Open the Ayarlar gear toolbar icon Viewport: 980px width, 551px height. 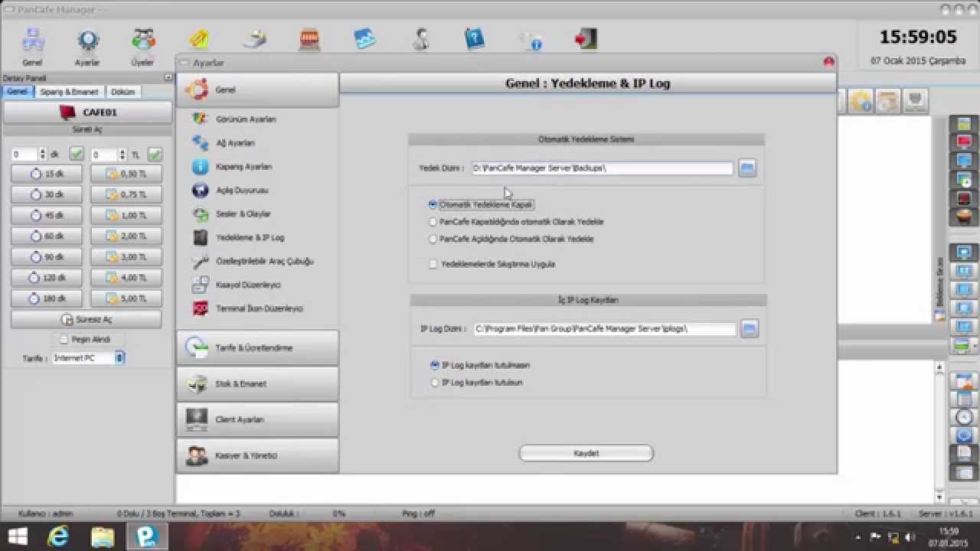(87, 46)
